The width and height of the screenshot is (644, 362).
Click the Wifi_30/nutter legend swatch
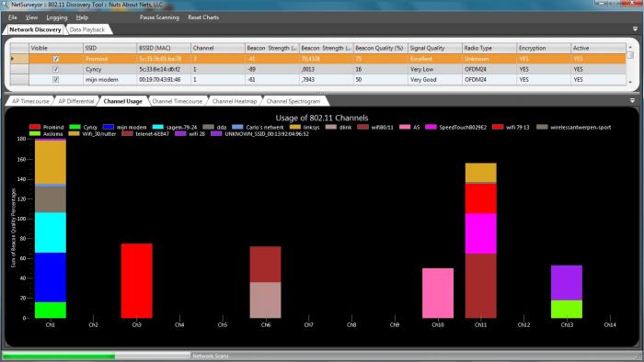pyautogui.click(x=74, y=133)
